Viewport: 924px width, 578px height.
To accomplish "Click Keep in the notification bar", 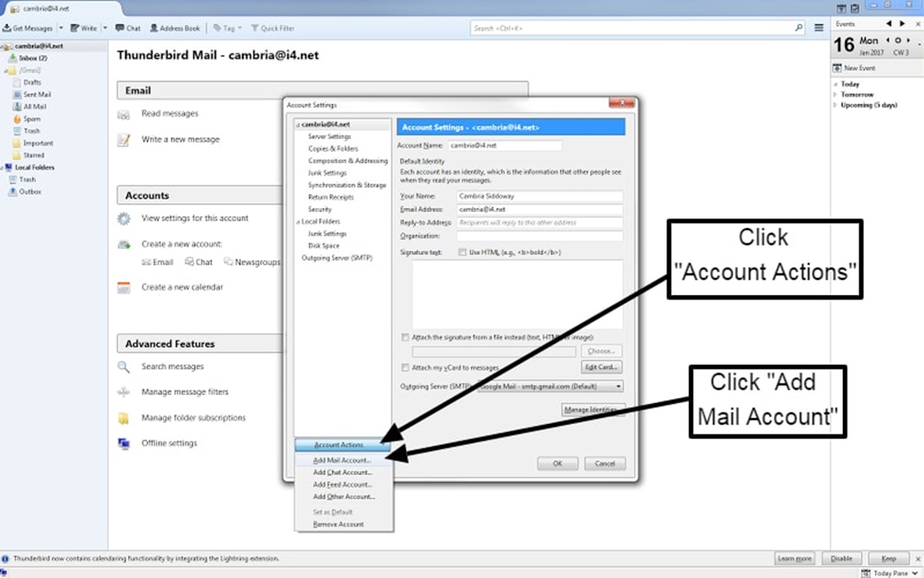I will click(889, 559).
